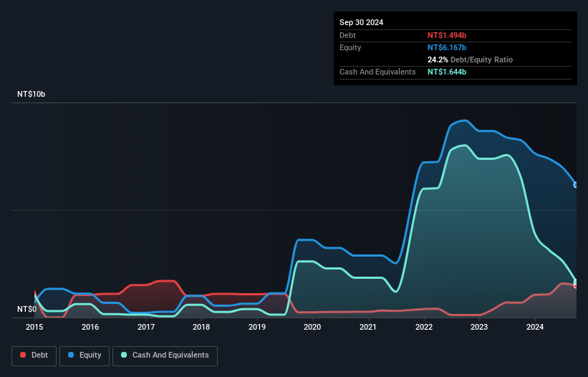Click the NT$1.494b debt value
Image resolution: width=588 pixels, height=377 pixels.
coord(447,35)
